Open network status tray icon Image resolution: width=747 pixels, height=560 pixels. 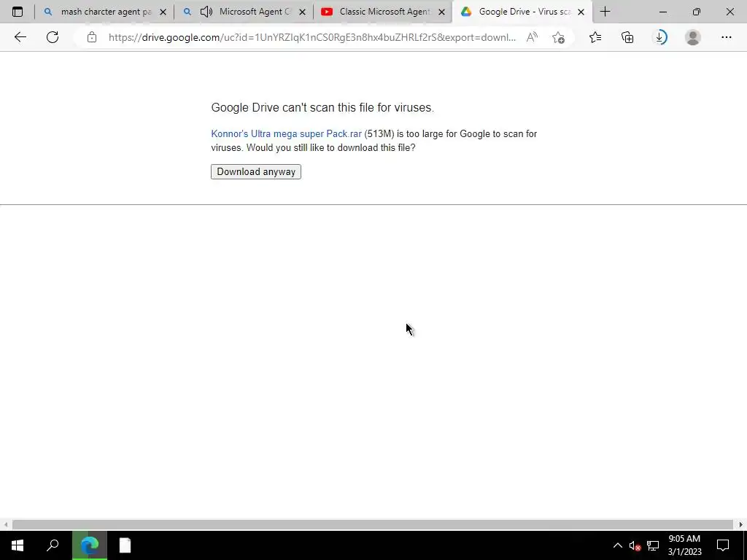click(x=653, y=545)
